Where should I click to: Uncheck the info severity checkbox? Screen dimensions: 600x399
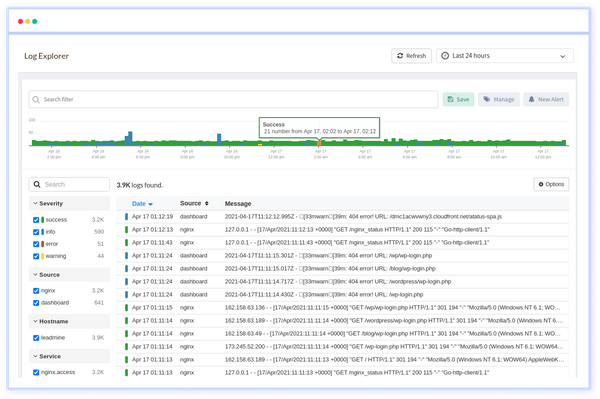36,232
